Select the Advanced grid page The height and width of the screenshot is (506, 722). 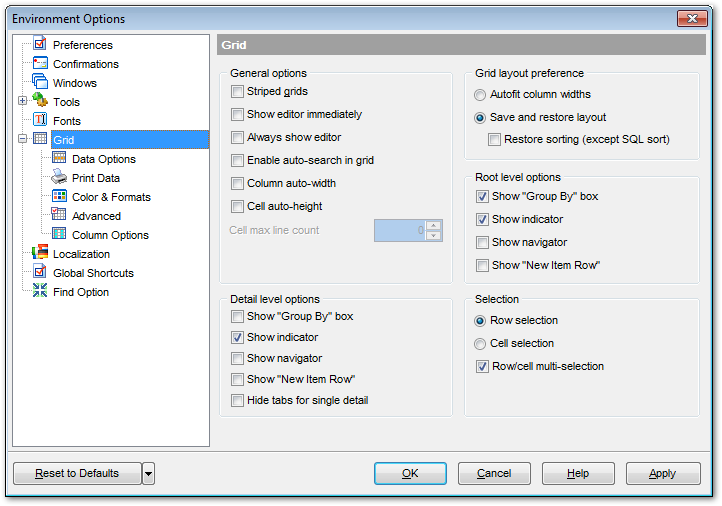point(96,216)
